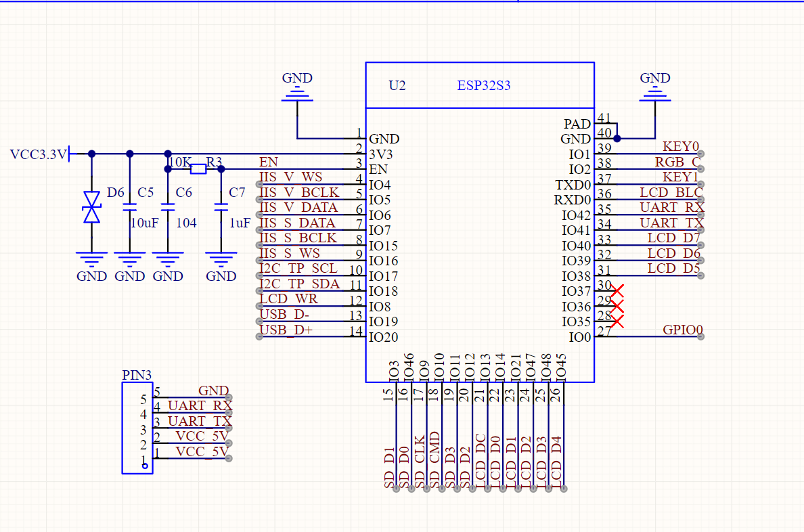Select the LCD_WR net label
Image resolution: width=804 pixels, height=532 pixels.
pyautogui.click(x=289, y=298)
